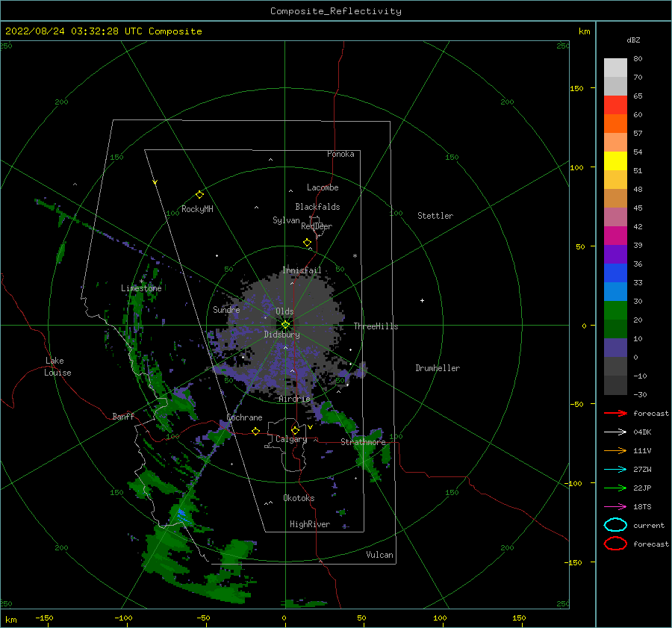Click the green 22JP arrow icon

pyautogui.click(x=615, y=488)
